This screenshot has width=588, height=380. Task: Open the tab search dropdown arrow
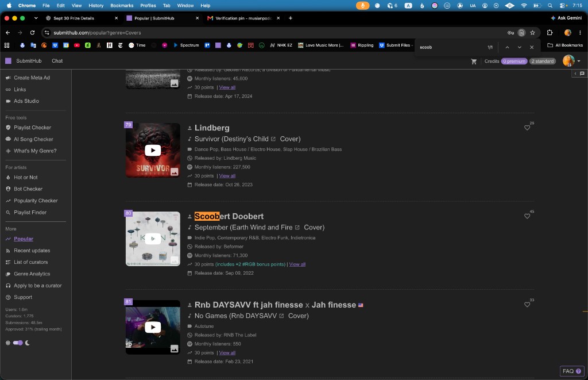pyautogui.click(x=36, y=18)
